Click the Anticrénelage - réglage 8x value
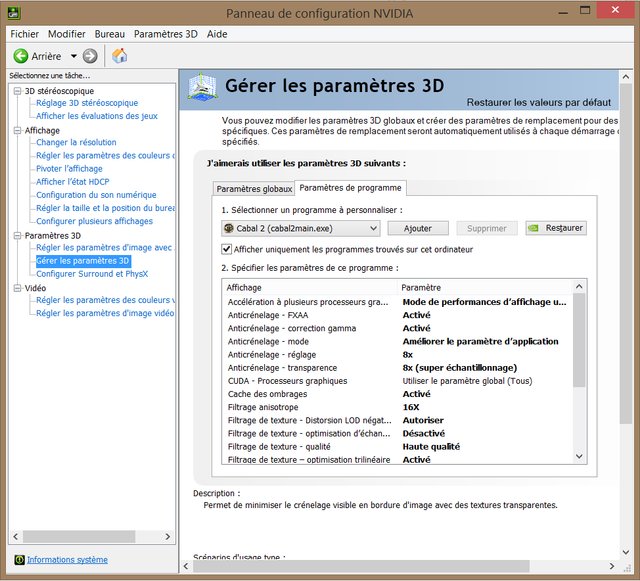This screenshot has height=581, width=640. tap(407, 354)
